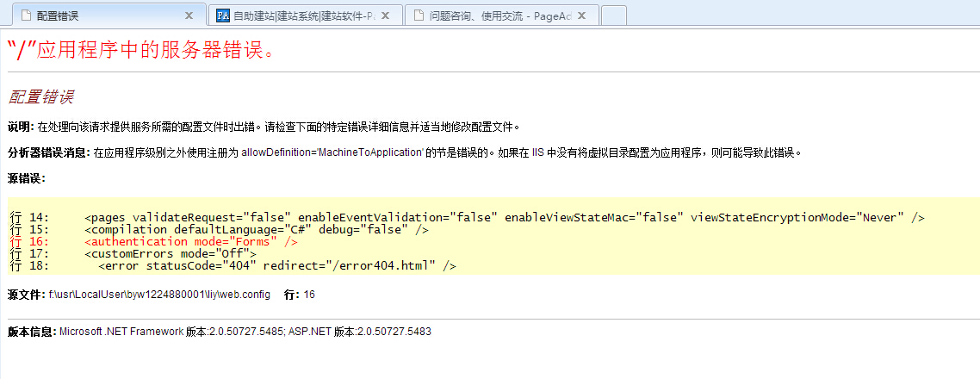Click the red line 16 authentication code
Viewport: 980px width, 379px height.
[191, 242]
